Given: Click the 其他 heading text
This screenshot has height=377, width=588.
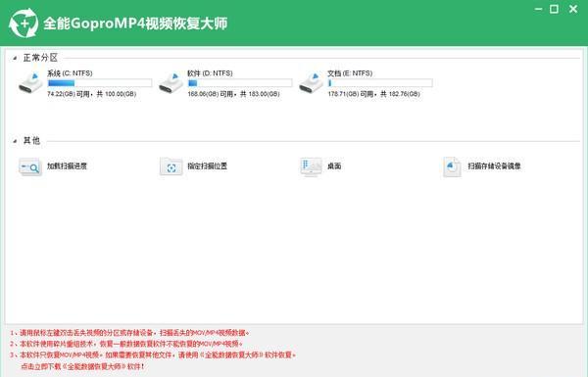Looking at the screenshot, I should point(31,141).
